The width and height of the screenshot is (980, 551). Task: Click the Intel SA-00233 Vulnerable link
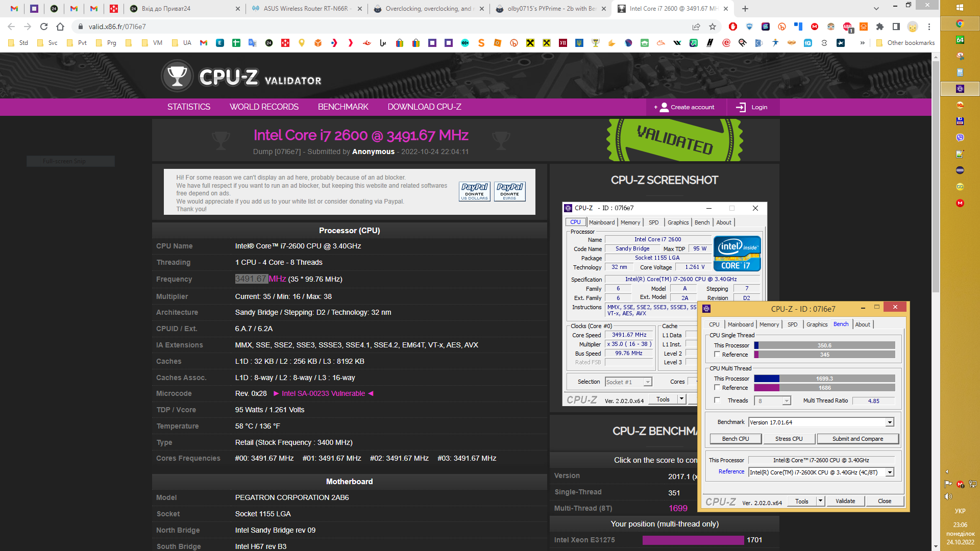[x=324, y=393]
